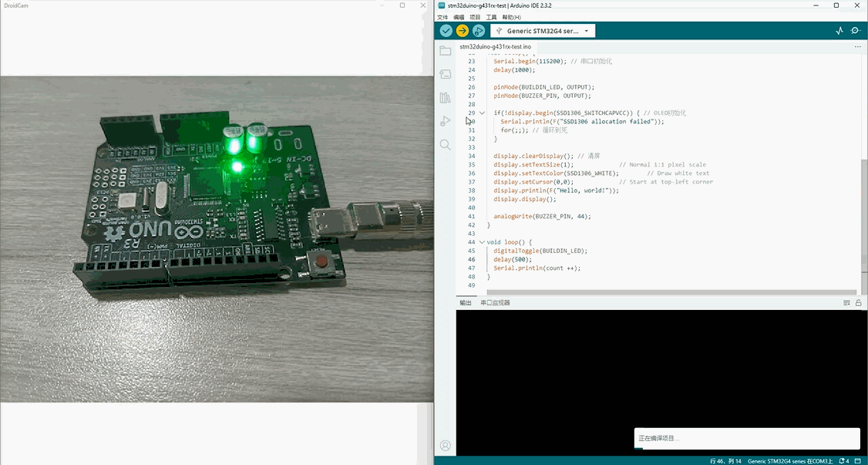Screen dimensions: 868x465
Task: Toggle the output panel lines icon
Action: 846,303
